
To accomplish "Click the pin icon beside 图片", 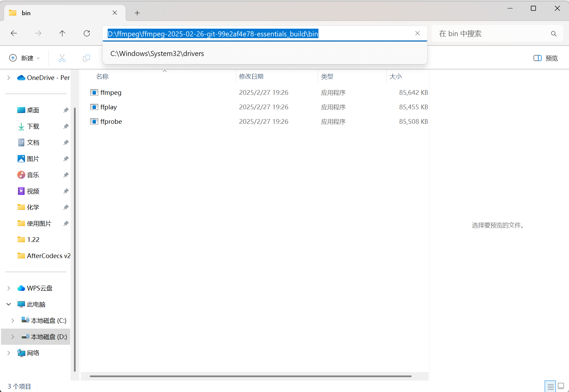I will click(66, 159).
